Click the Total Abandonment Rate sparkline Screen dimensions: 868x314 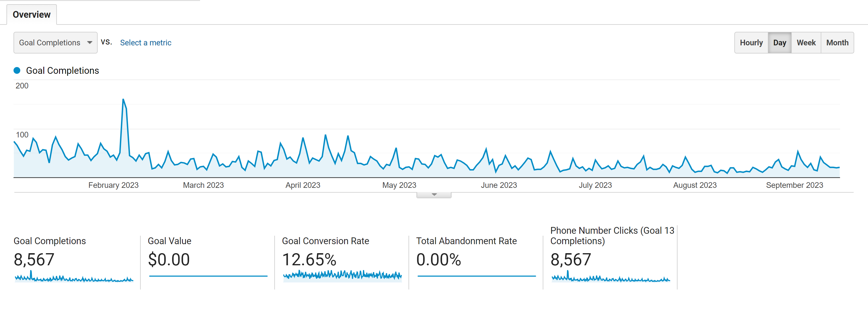(x=476, y=276)
